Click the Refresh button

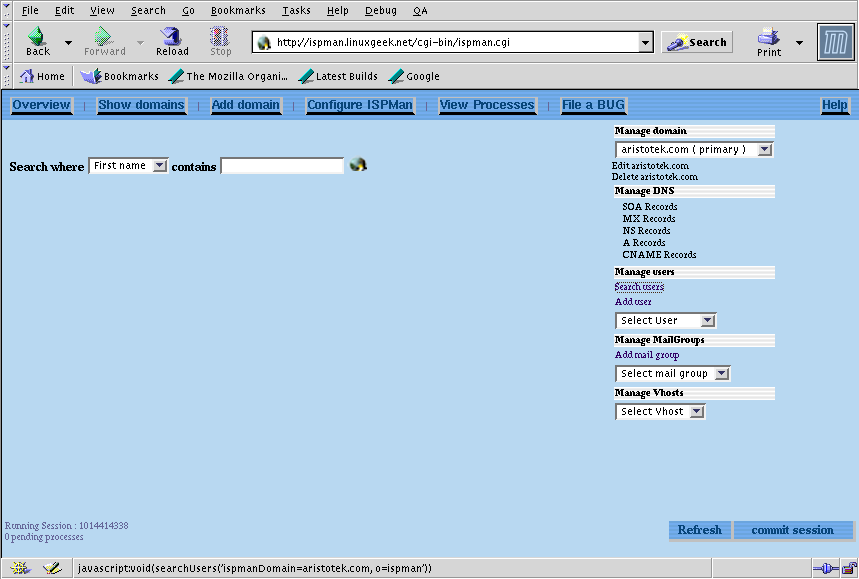[700, 530]
